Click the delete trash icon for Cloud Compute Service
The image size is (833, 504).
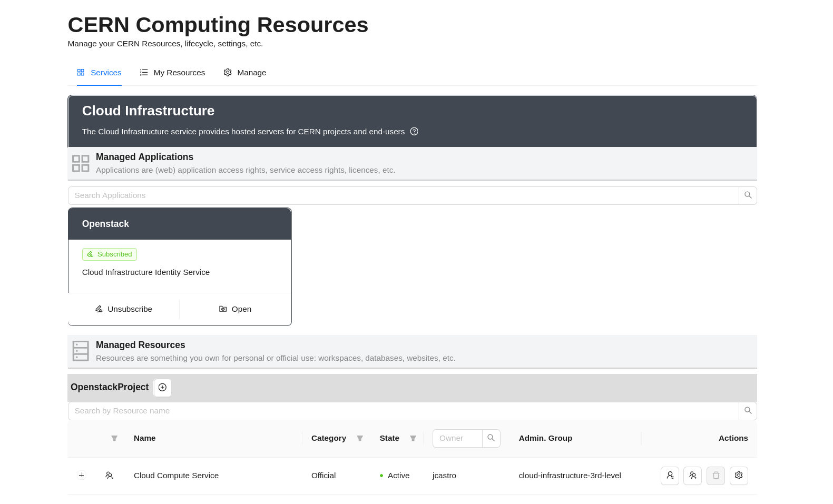click(716, 476)
